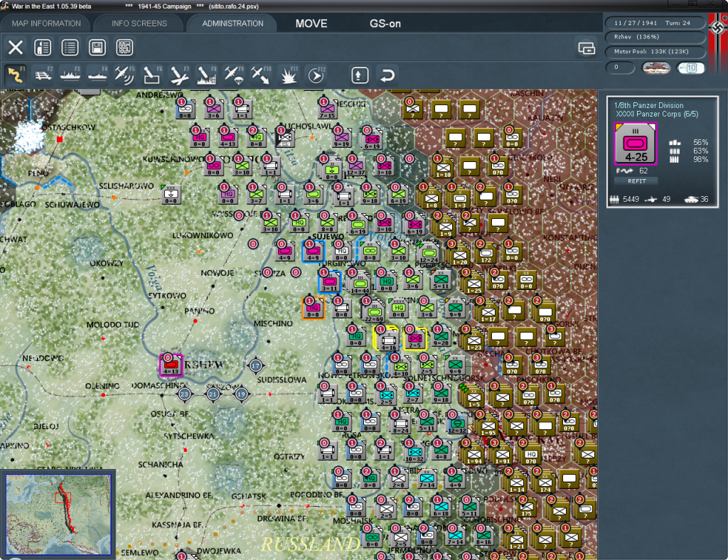The height and width of the screenshot is (560, 728).
Task: Click the Motor Pool: 133K (123K) field
Action: [x=655, y=51]
